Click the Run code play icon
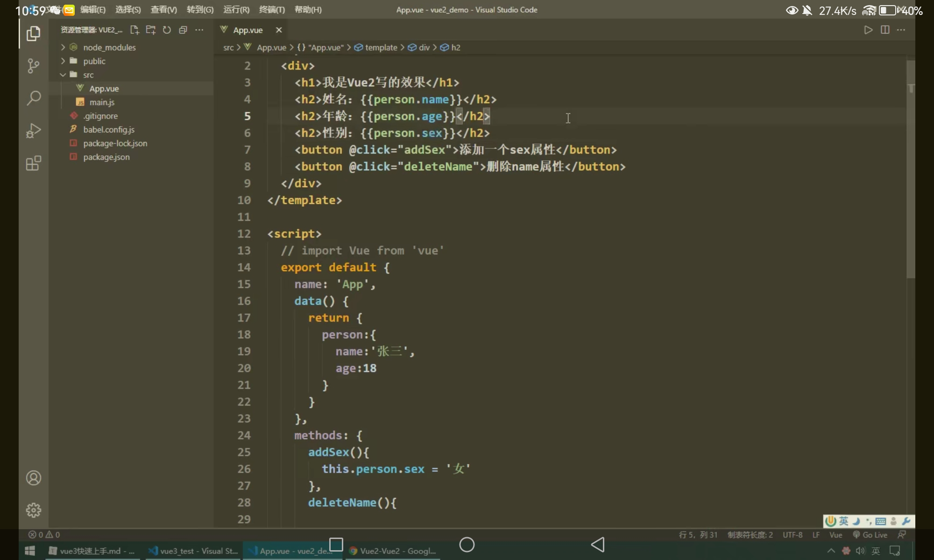Image resolution: width=934 pixels, height=560 pixels. (868, 30)
